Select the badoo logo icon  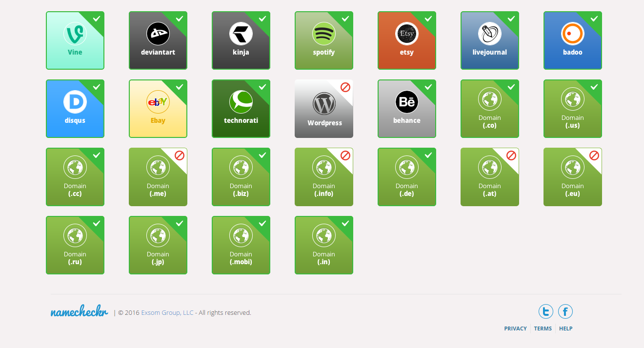point(573,34)
